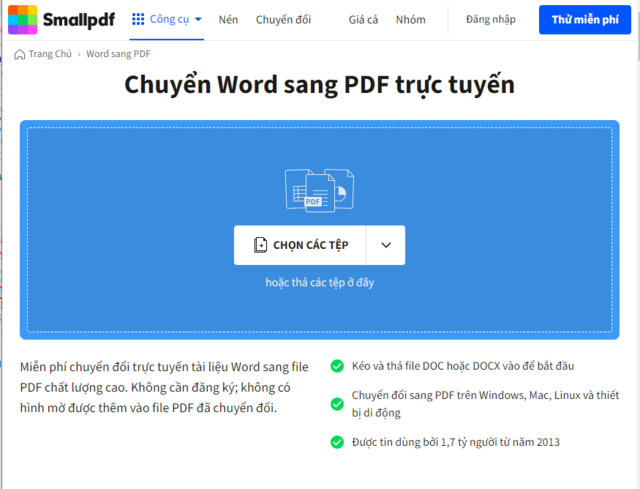Open the Nén menu item

click(228, 20)
